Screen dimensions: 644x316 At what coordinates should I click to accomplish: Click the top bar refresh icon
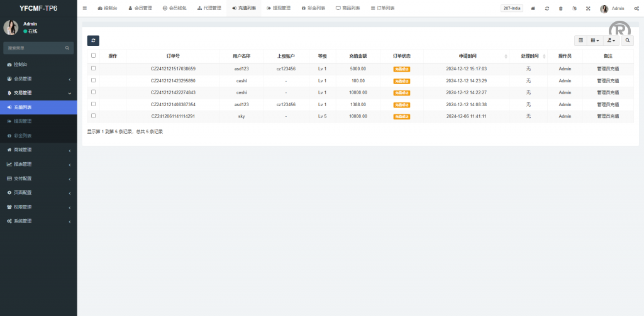[x=547, y=8]
